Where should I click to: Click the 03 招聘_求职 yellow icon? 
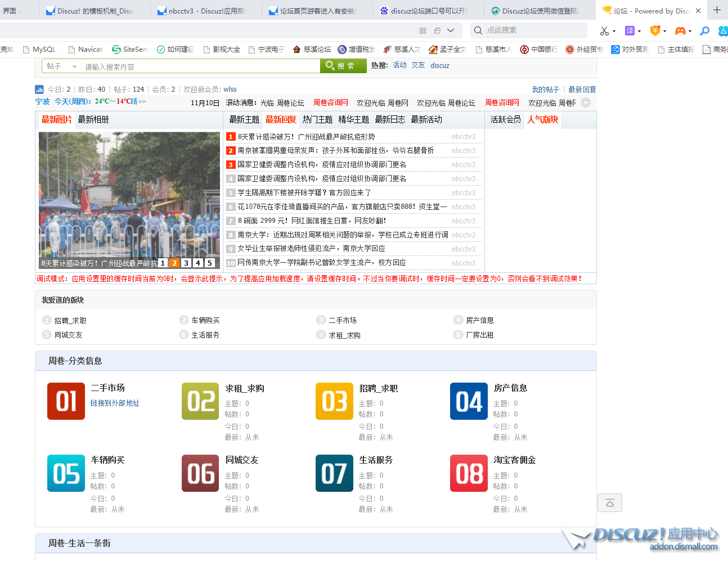[334, 401]
